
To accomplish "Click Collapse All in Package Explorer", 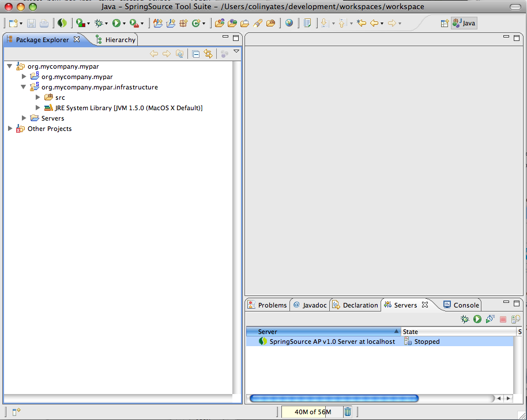I will (196, 54).
